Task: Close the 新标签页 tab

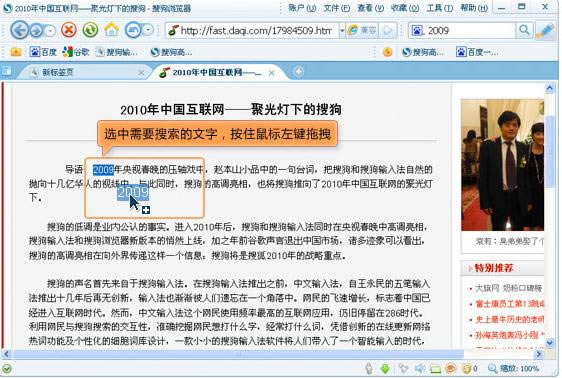Action: 141,73
